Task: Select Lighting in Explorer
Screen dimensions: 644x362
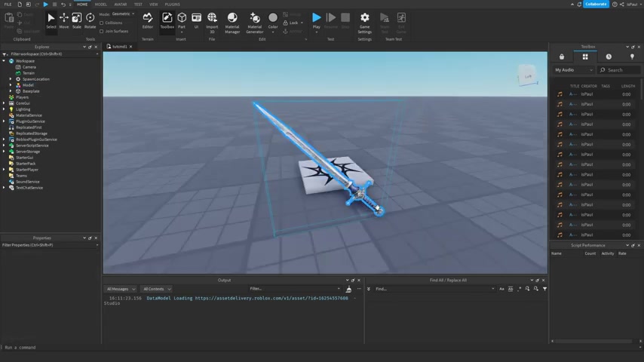Action: click(23, 109)
